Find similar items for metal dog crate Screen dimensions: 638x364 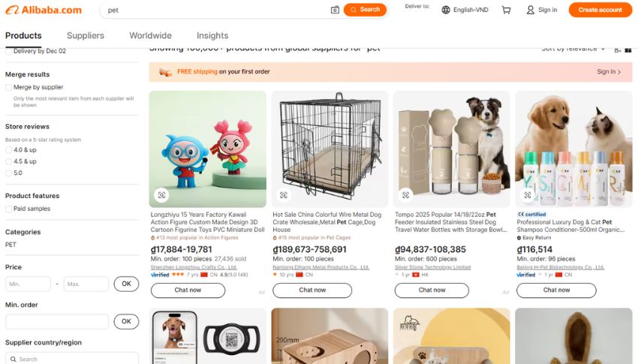point(284,195)
